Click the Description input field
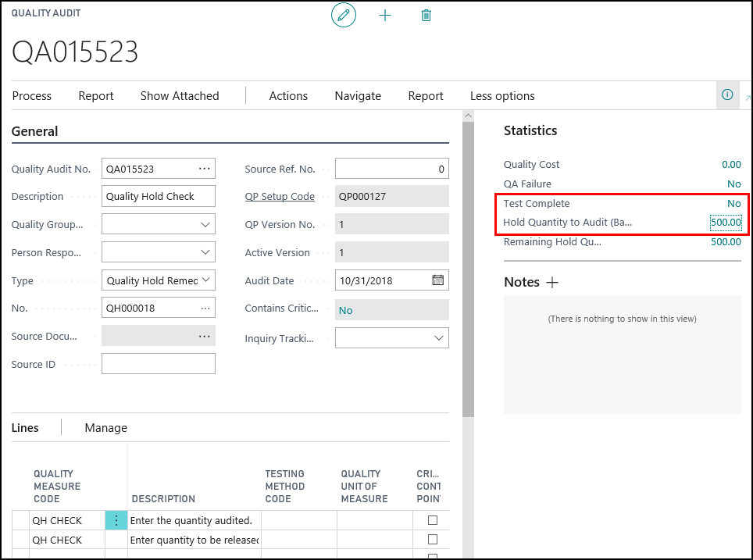 [x=159, y=197]
